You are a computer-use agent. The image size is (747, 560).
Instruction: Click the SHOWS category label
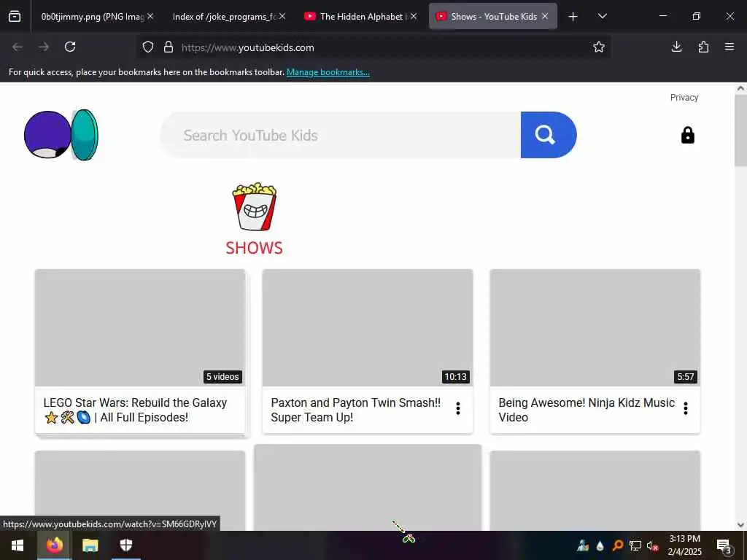pos(254,248)
